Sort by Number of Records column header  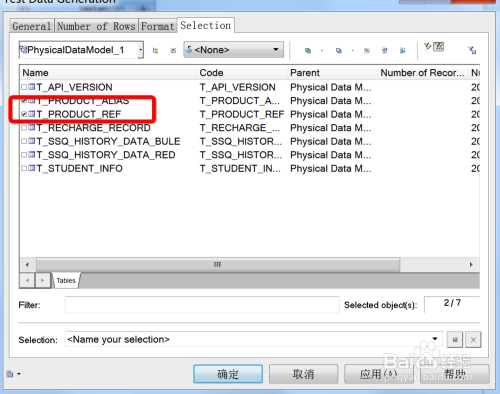tap(422, 73)
